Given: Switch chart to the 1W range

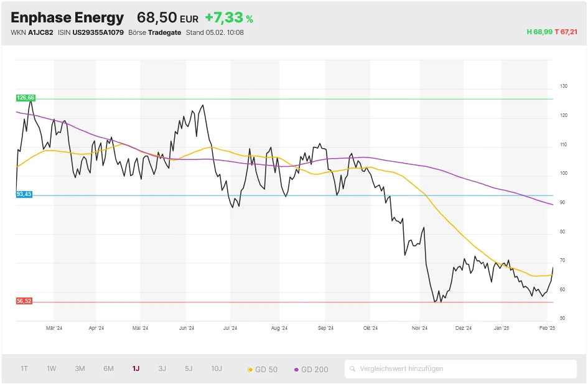Looking at the screenshot, I should (x=51, y=369).
